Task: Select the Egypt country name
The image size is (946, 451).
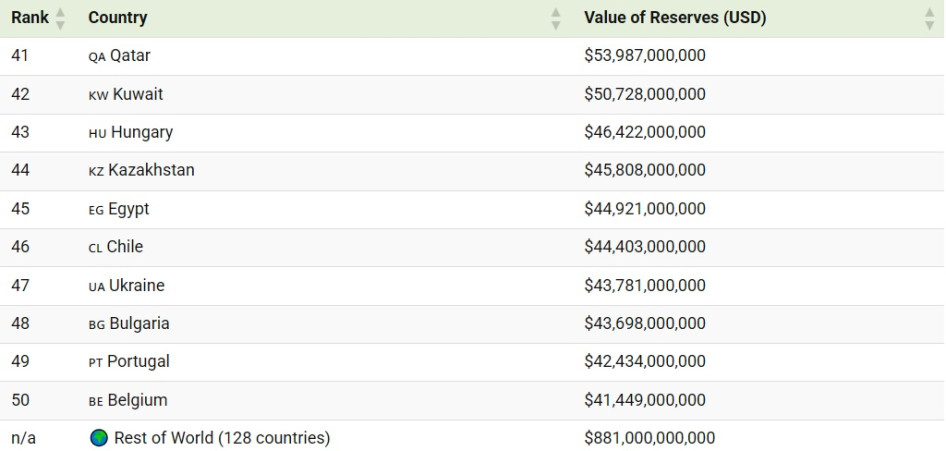Action: (x=129, y=209)
